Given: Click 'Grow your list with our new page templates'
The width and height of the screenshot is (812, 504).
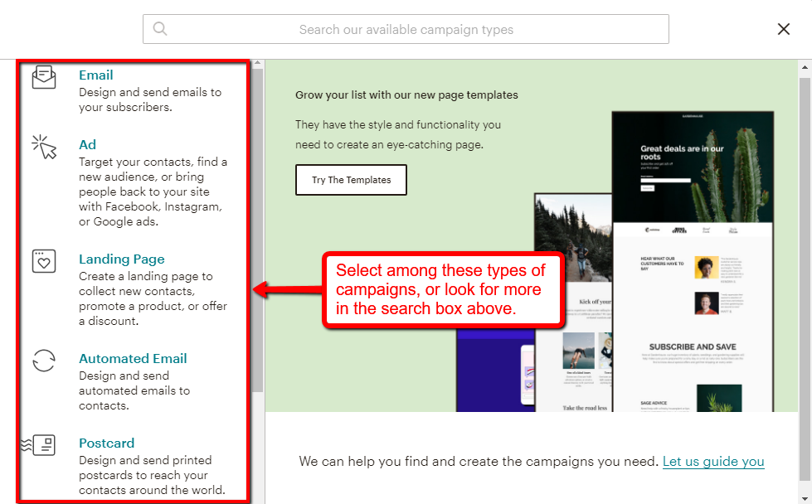Looking at the screenshot, I should point(406,94).
